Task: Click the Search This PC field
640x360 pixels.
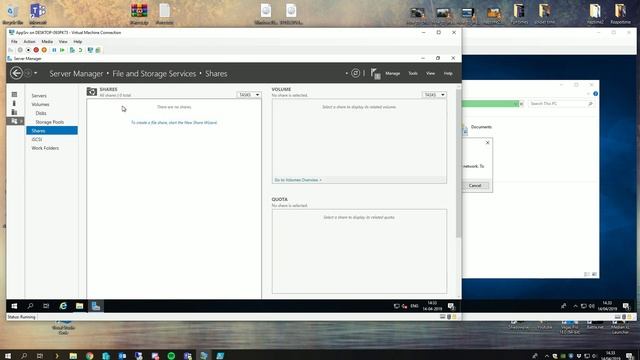Action: pyautogui.click(x=561, y=104)
